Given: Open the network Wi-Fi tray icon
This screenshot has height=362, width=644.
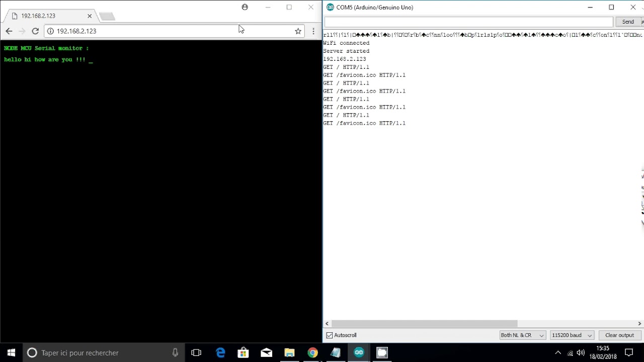Looking at the screenshot, I should [x=570, y=352].
